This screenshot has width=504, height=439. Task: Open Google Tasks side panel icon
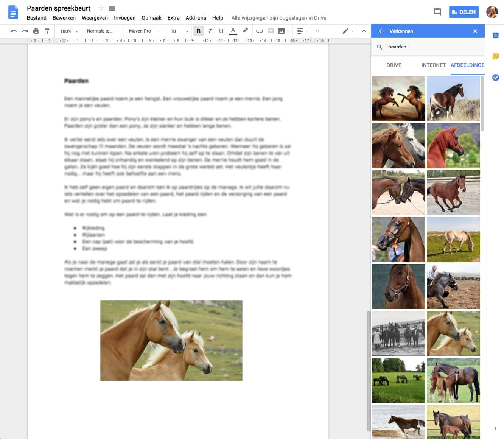495,78
